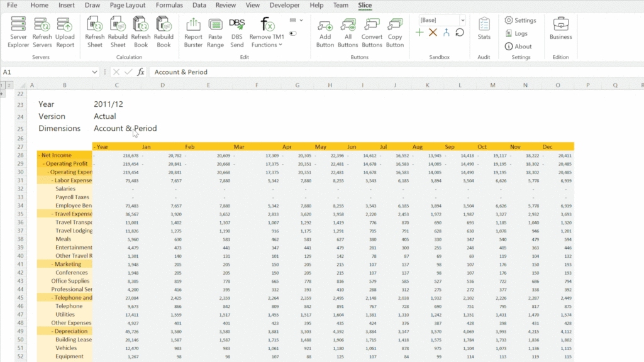Delete sandbox with the orange X icon
This screenshot has height=362, width=644.
[433, 33]
